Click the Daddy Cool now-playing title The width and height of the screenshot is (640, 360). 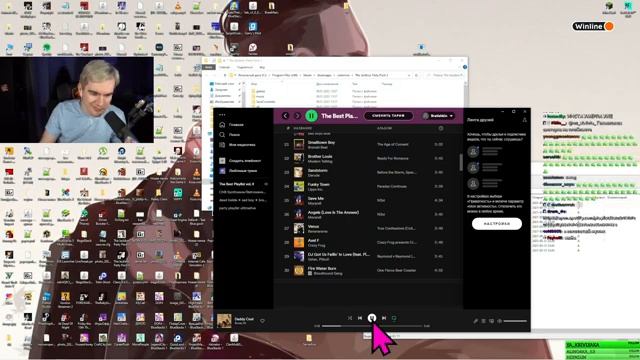244,319
